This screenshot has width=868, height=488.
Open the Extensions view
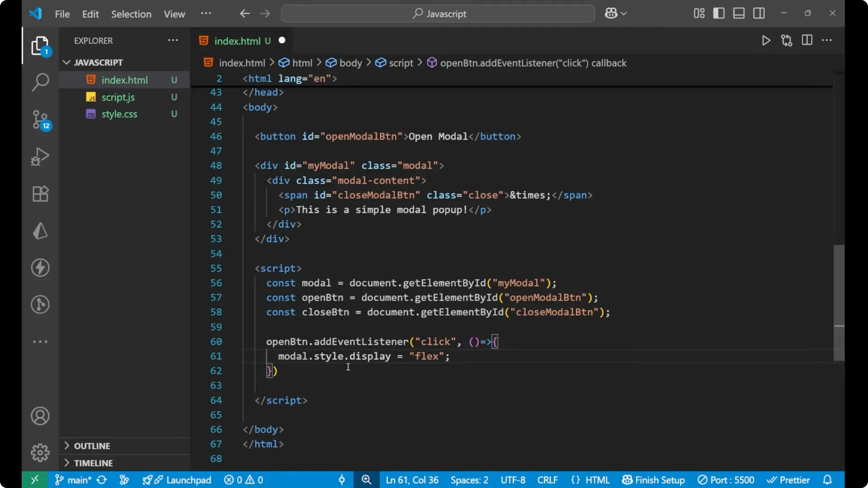[40, 193]
